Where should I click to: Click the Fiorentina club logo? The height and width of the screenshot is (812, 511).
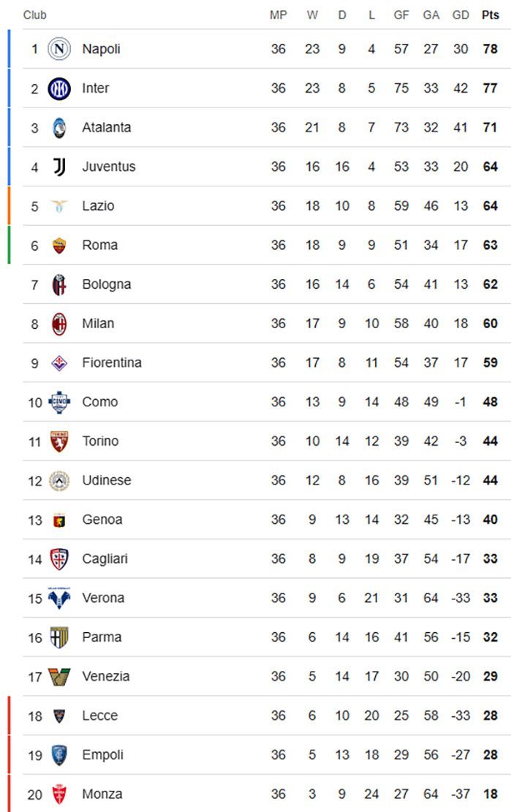pos(59,363)
